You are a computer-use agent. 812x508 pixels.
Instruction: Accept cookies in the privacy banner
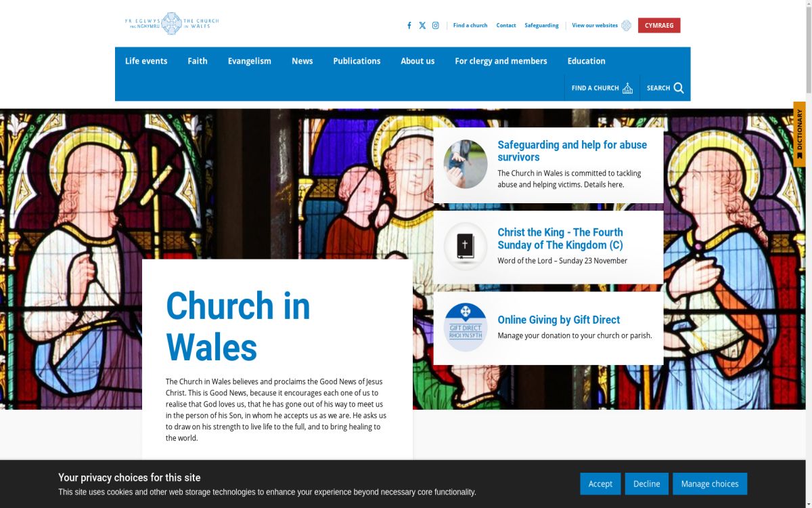click(600, 484)
